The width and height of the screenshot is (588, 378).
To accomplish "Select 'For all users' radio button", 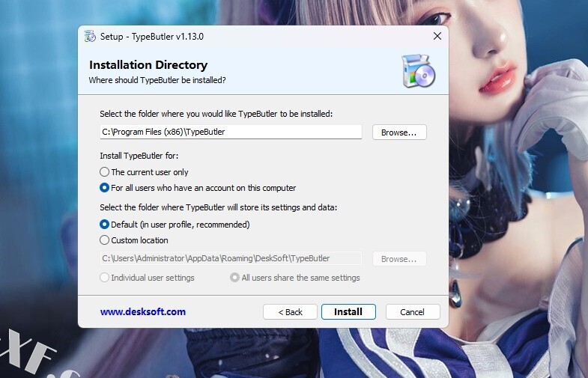I will pos(198,188).
